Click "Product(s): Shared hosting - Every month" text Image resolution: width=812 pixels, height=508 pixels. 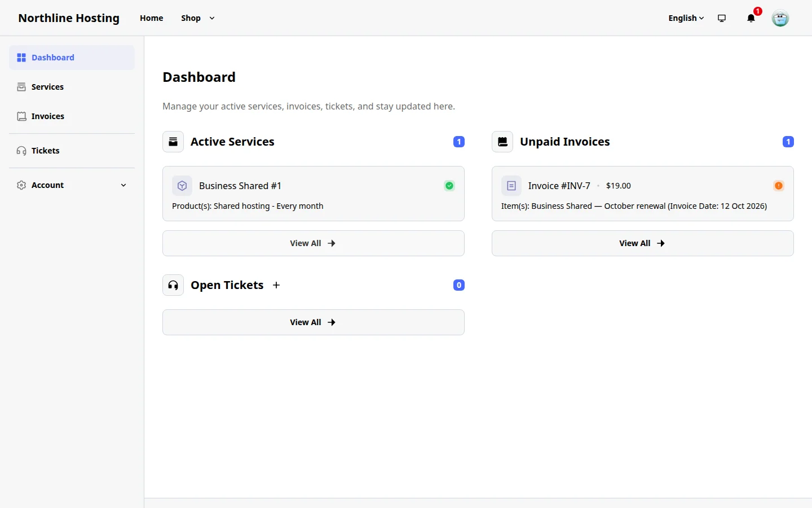coord(248,206)
